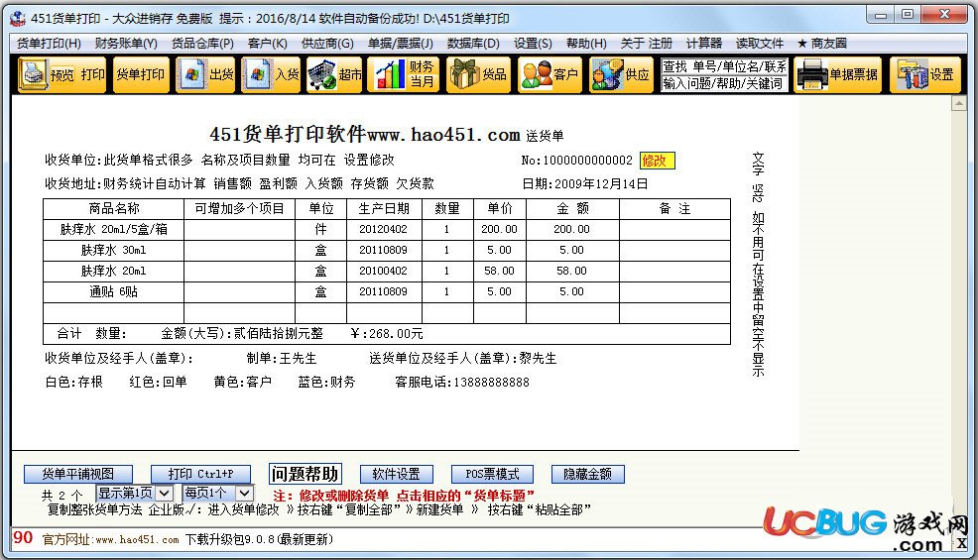Select cell 肤痒水 30ml
978x560 pixels.
pos(113,250)
